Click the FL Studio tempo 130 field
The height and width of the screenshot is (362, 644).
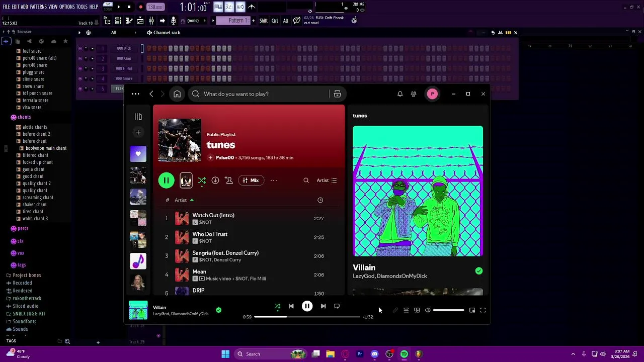(155, 7)
